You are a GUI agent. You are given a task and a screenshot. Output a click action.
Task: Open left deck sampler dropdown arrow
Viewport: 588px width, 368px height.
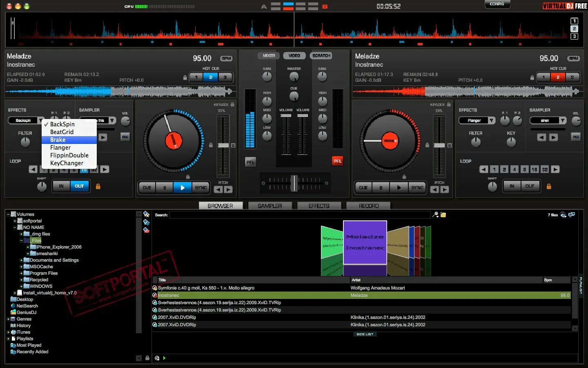click(x=112, y=121)
